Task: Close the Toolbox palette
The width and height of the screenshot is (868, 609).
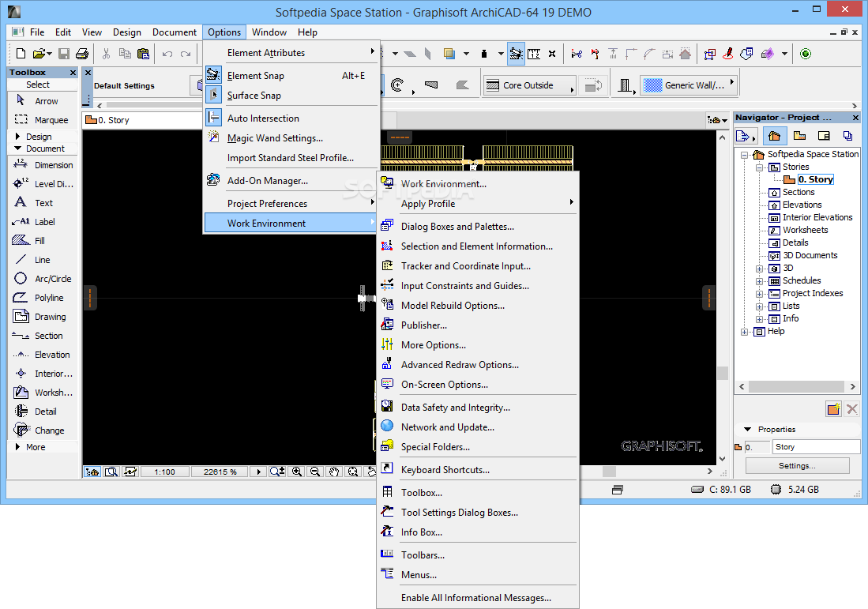Action: point(73,73)
